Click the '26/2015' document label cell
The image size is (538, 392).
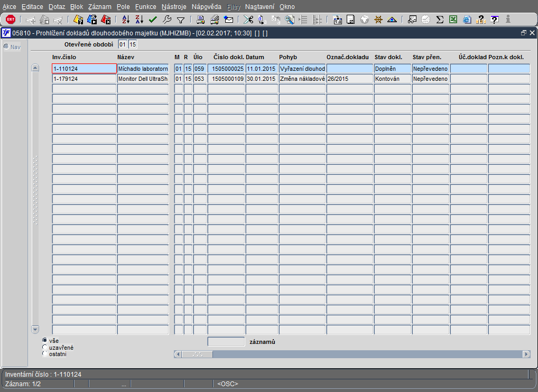[350, 79]
